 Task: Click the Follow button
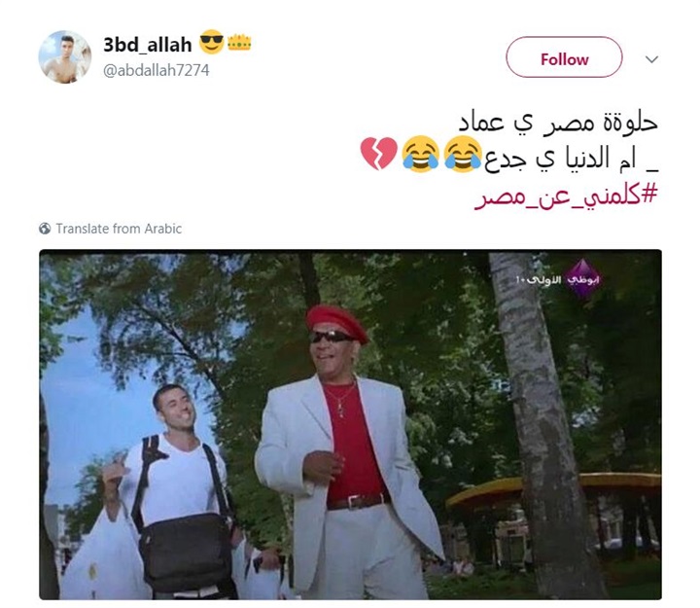[x=564, y=57]
